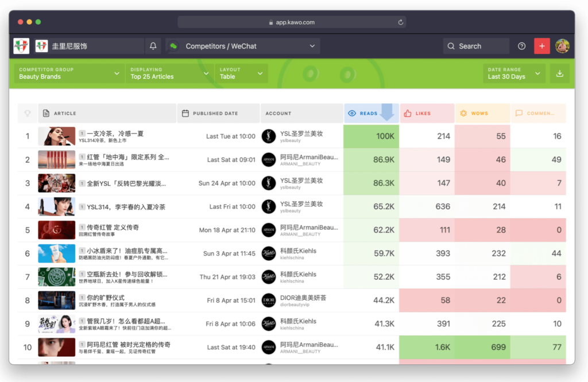Screen dimensions: 588x382
Task: Sort by the Likes column
Action: click(427, 113)
